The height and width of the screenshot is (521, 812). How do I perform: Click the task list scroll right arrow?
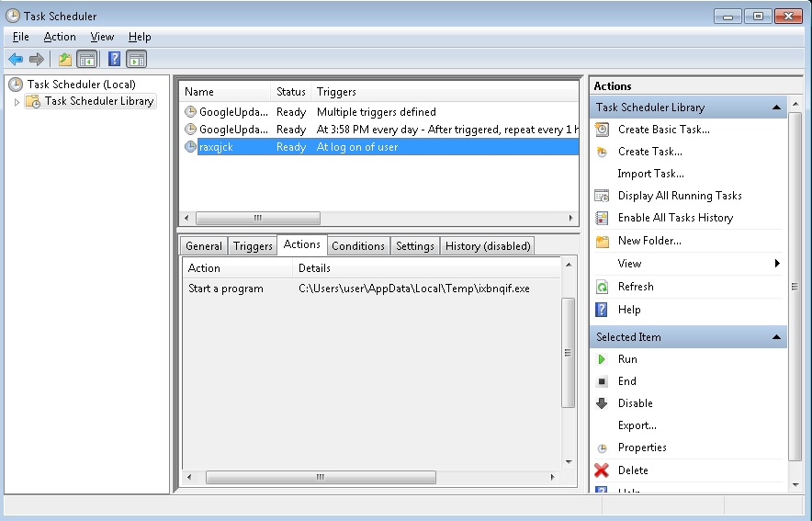click(x=570, y=218)
